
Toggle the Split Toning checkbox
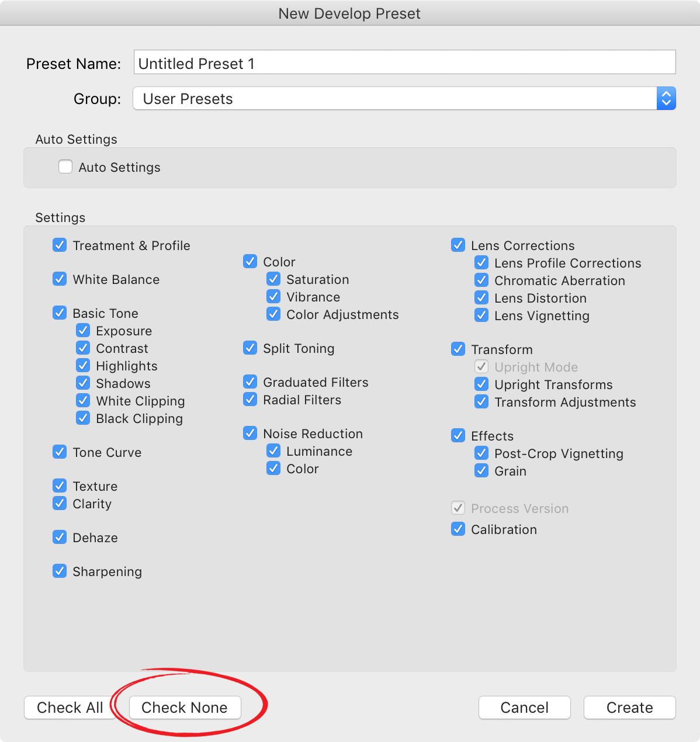point(249,348)
